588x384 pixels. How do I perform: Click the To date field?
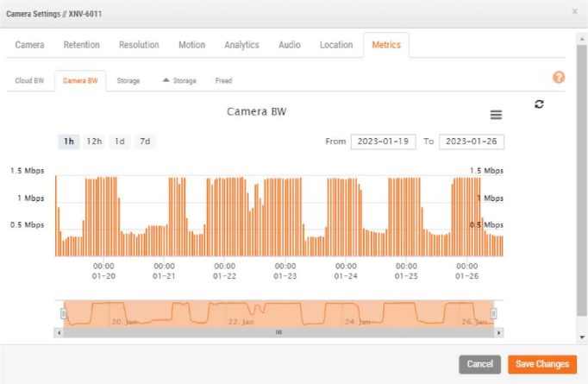pyautogui.click(x=472, y=142)
